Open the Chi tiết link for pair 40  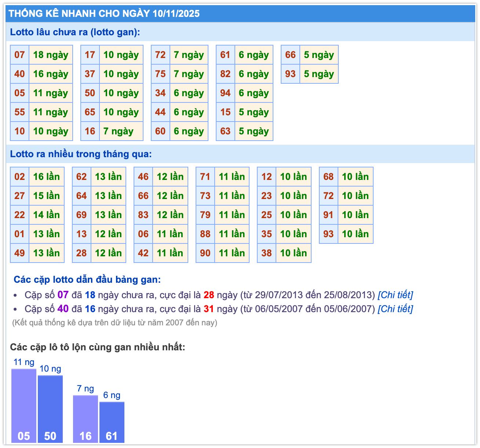[x=395, y=309]
